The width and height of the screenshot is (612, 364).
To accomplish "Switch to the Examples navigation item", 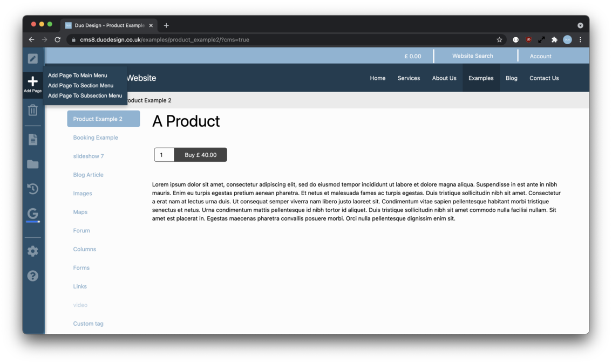I will coord(480,78).
